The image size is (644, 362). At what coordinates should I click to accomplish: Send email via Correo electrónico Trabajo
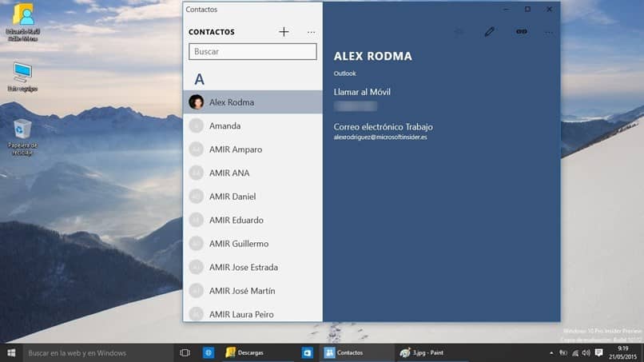click(x=384, y=127)
